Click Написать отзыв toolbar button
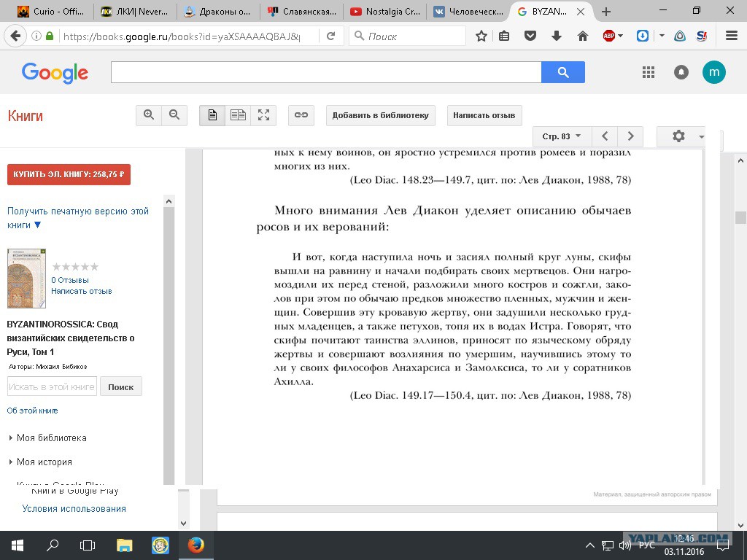Viewport: 747px width, 560px height. click(484, 115)
